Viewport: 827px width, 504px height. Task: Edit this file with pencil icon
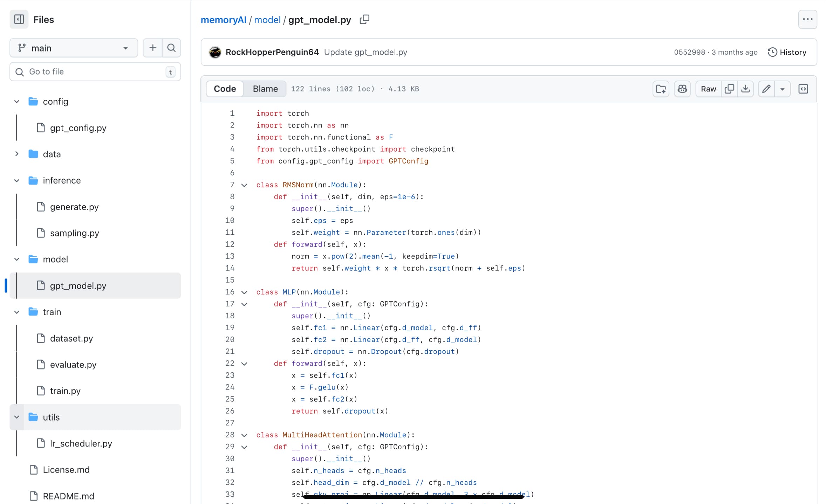(766, 89)
